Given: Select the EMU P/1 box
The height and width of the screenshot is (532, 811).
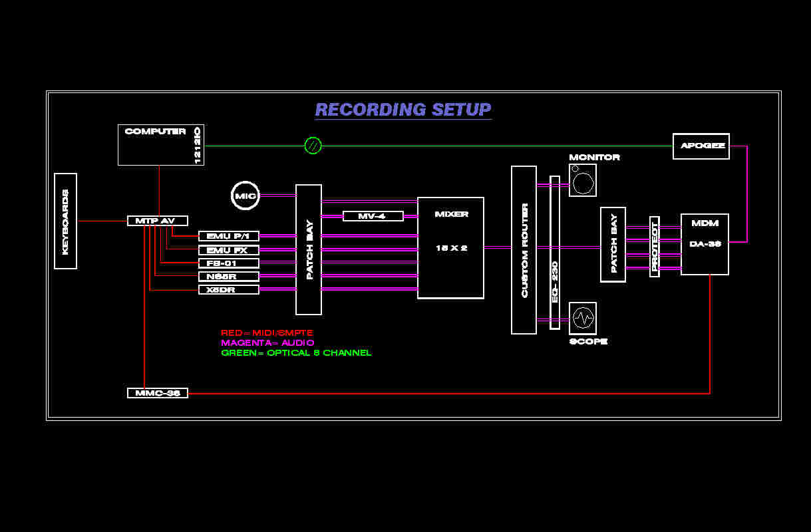Looking at the screenshot, I should (x=229, y=236).
